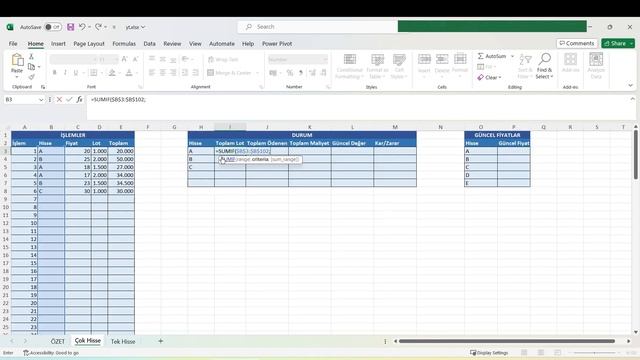Adjust the zoom slider in status bar
The width and height of the screenshot is (640, 360).
595,353
